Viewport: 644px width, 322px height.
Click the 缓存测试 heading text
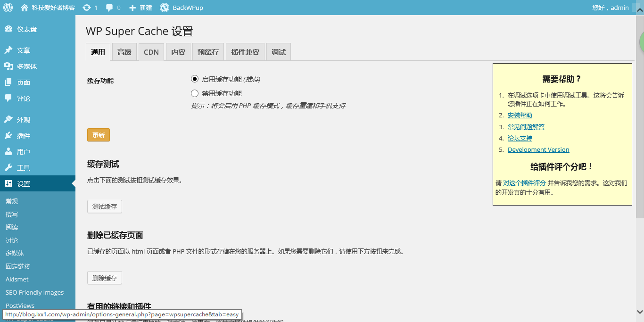[x=103, y=164]
